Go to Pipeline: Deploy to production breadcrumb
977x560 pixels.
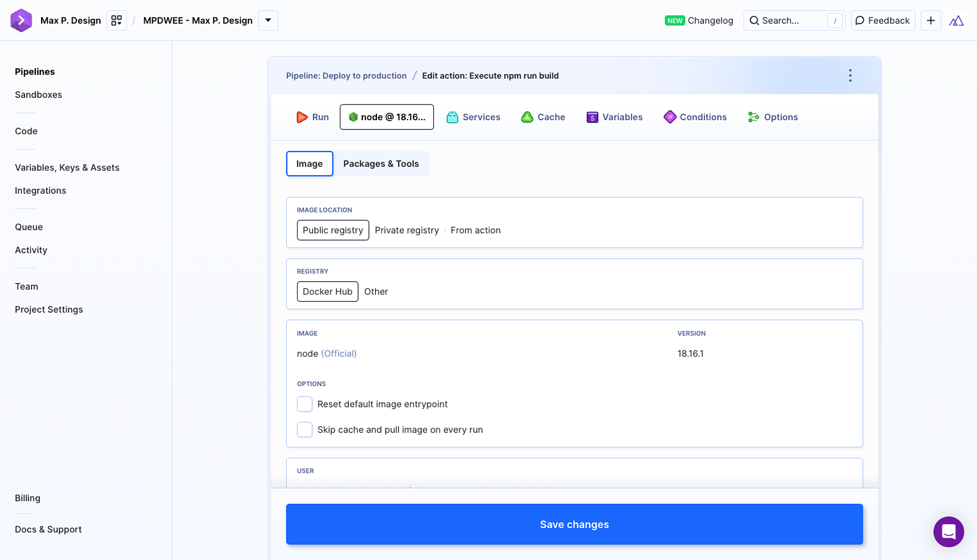pyautogui.click(x=346, y=76)
